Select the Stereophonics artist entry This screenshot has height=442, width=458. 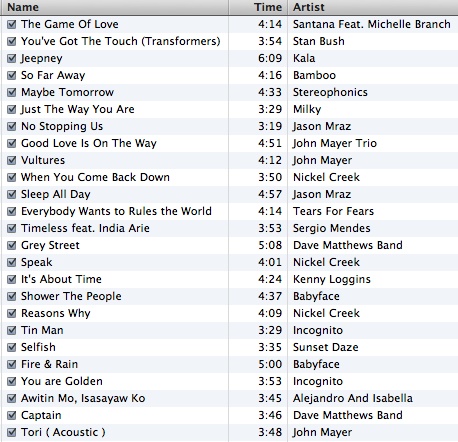point(330,92)
